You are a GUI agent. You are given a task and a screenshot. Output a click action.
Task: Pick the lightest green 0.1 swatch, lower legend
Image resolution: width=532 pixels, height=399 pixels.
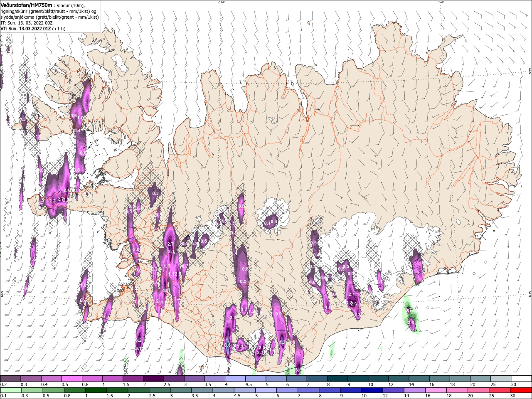10,390
